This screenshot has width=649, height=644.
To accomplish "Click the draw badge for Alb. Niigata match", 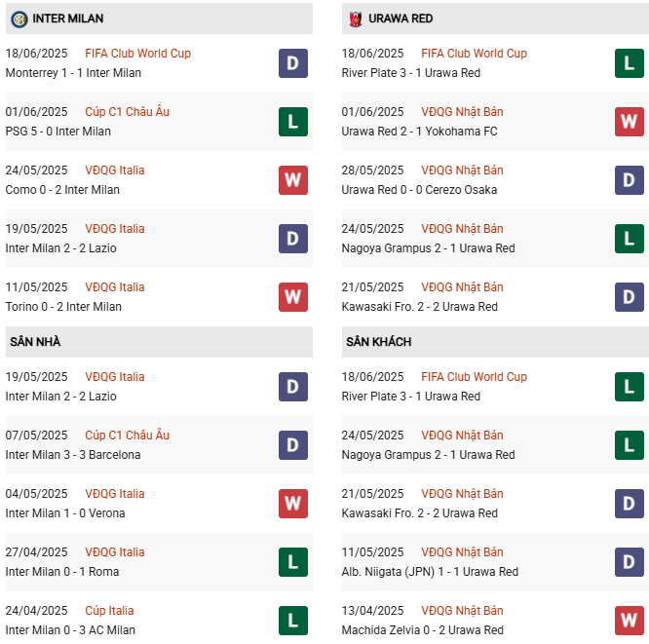I will pos(629,562).
